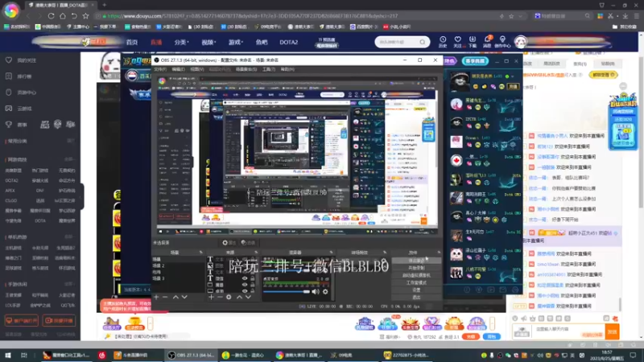Open audio settings gear in the OBS mixer
644x362 pixels.
(325, 291)
